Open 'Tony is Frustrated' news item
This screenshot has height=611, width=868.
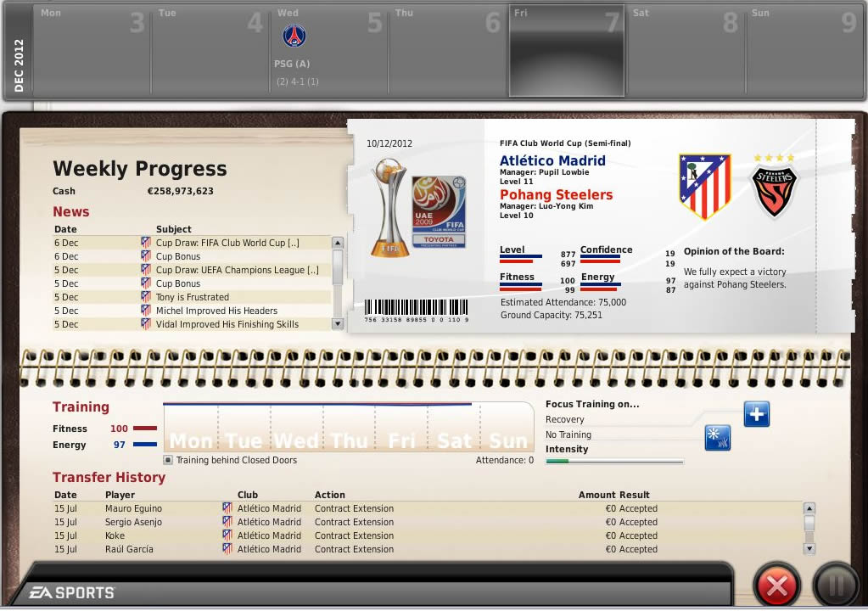pos(193,297)
